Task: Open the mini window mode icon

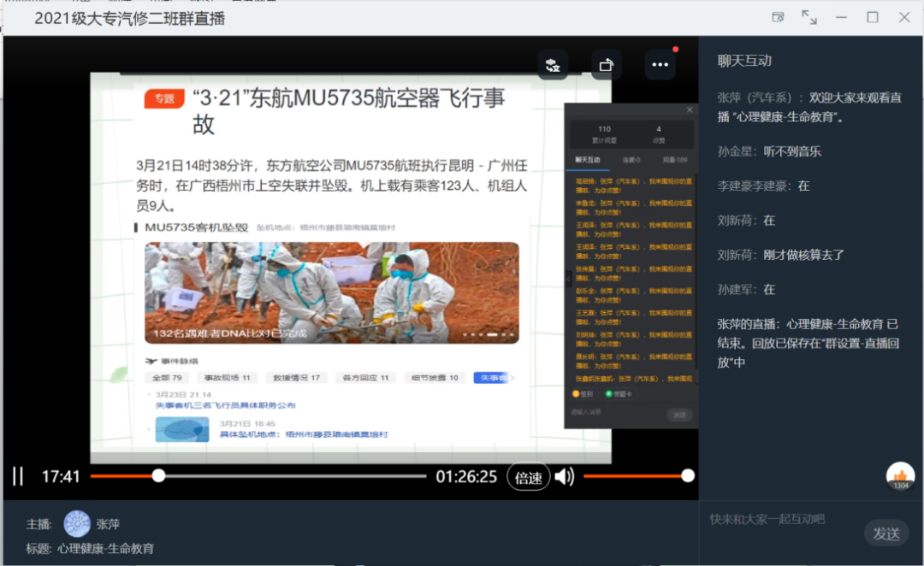Action: [x=778, y=17]
